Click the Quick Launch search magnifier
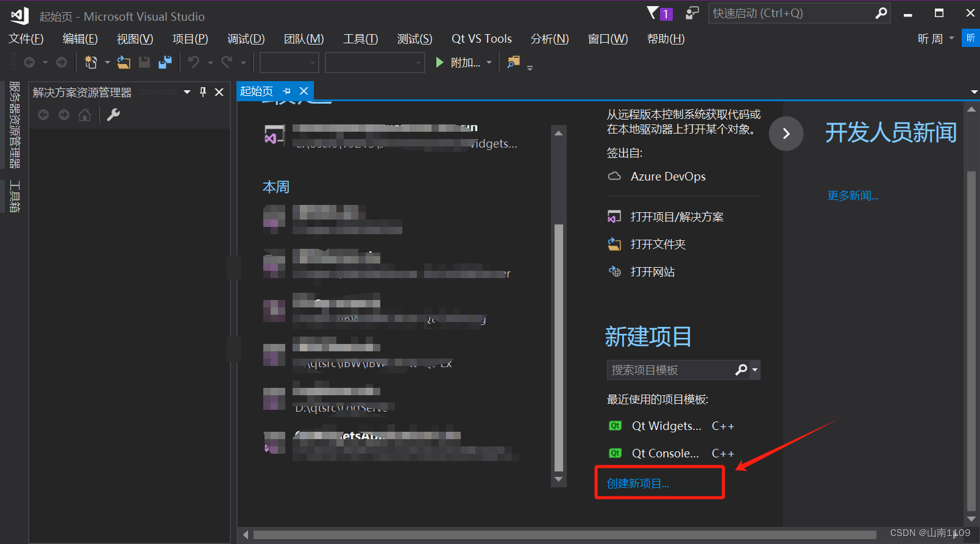 click(x=881, y=13)
